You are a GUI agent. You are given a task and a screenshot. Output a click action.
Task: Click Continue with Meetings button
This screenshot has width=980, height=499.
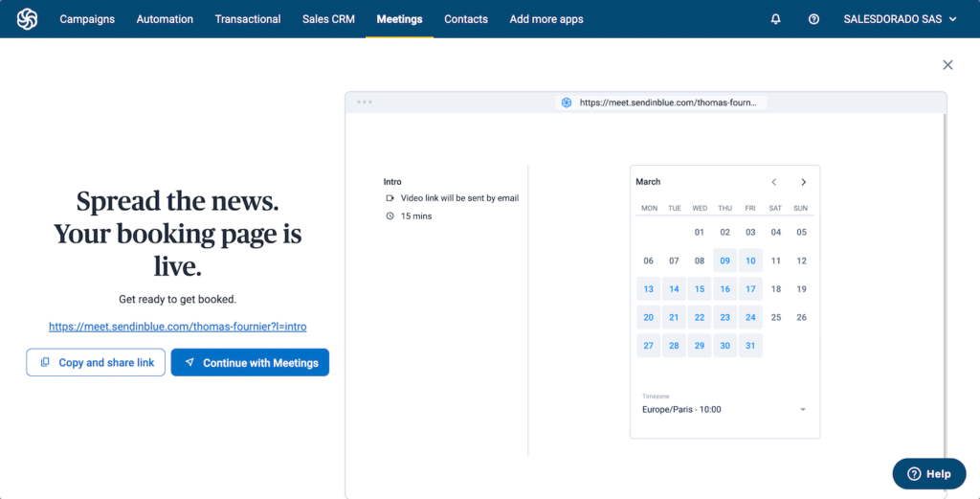(250, 362)
